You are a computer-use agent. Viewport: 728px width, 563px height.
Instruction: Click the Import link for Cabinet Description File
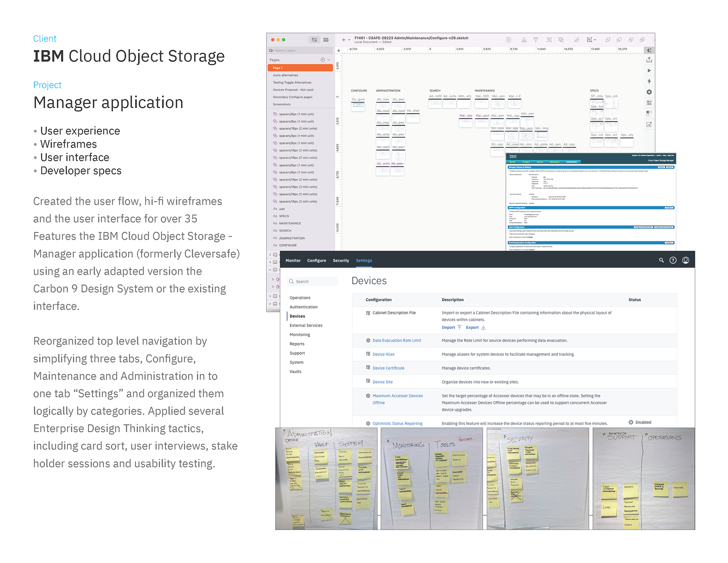(452, 327)
